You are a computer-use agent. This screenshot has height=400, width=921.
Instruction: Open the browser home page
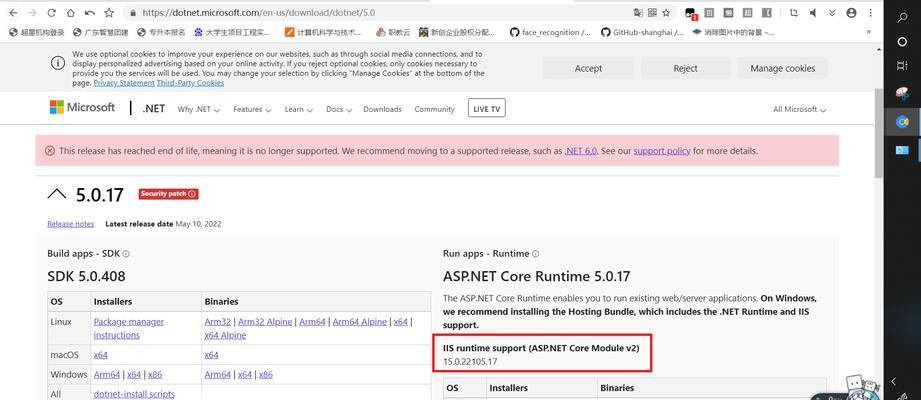[x=70, y=12]
